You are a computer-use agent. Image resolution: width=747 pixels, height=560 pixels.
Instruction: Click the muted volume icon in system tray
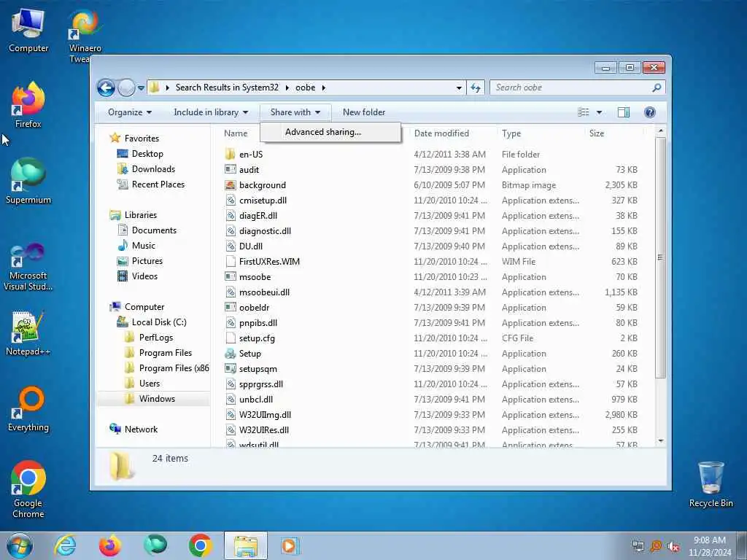pyautogui.click(x=673, y=546)
